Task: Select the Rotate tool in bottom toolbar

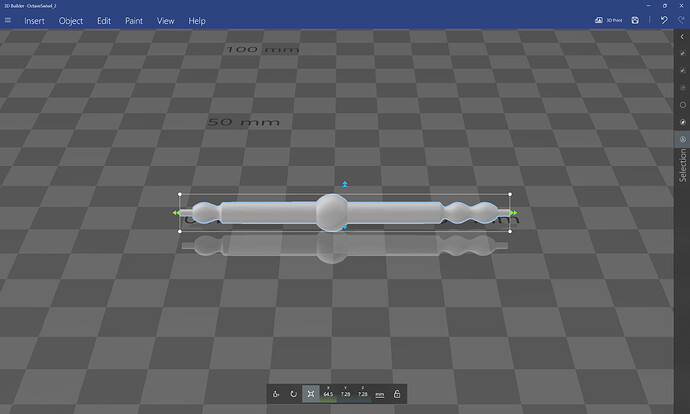Action: [x=293, y=394]
